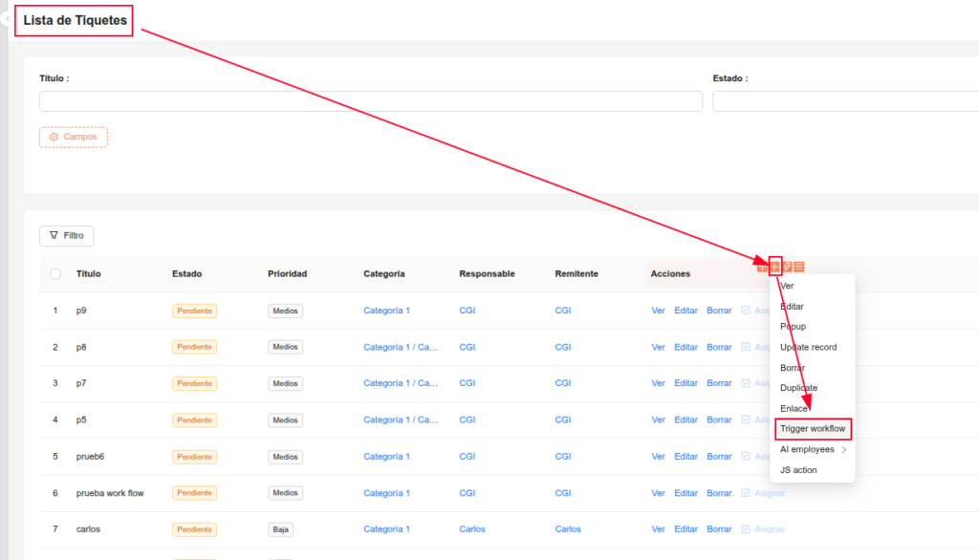The image size is (979, 560).
Task: Click Editar link in p9 row
Action: [685, 311]
